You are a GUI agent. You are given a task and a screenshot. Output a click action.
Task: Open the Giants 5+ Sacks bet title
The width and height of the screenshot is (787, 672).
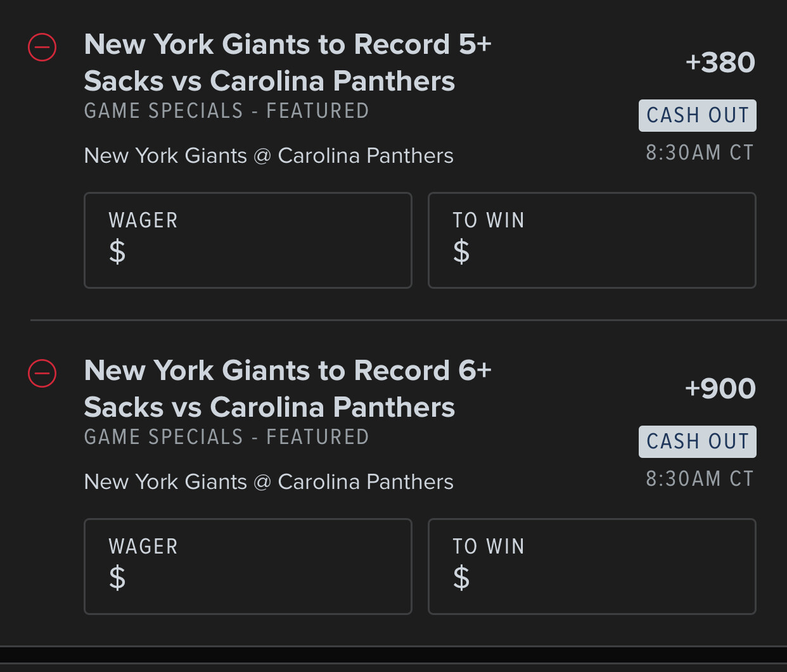pos(288,63)
